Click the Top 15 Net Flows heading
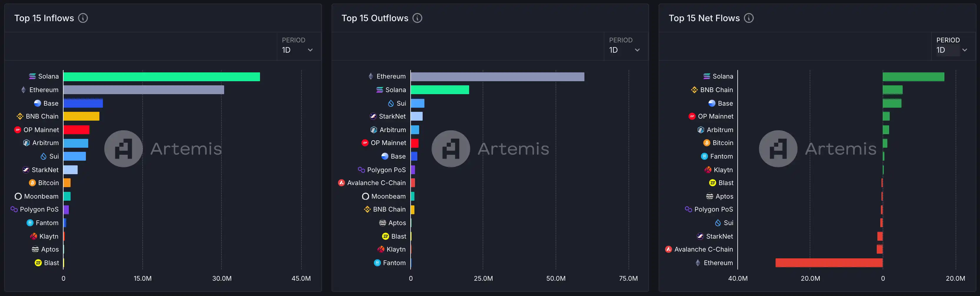980x296 pixels. (704, 18)
